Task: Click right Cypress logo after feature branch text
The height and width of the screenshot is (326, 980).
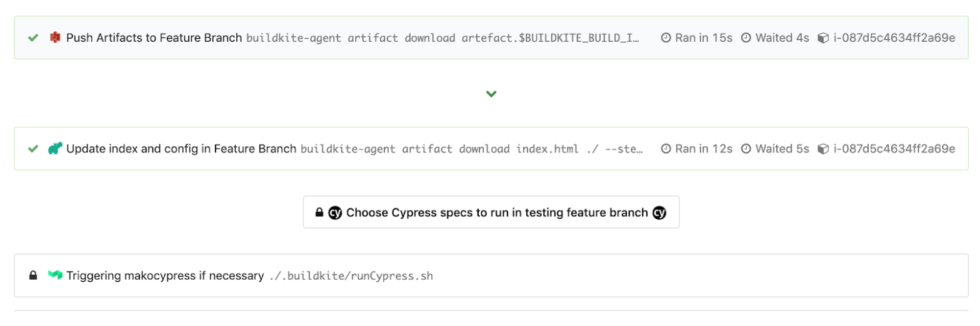Action: pos(659,212)
